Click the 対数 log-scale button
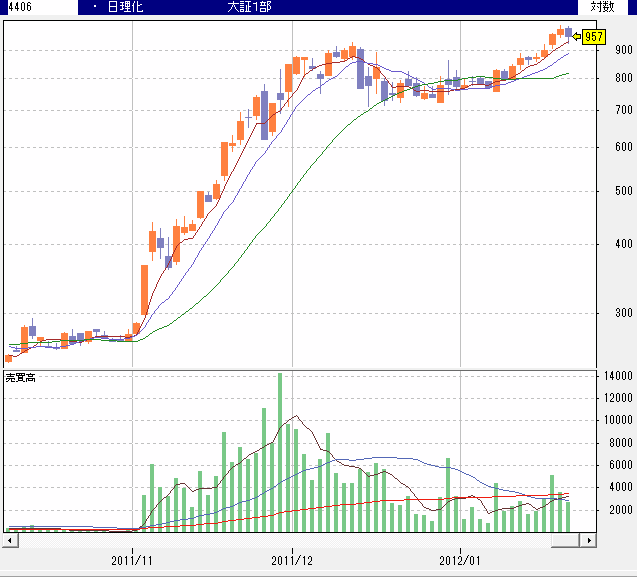The image size is (637, 577). [602, 7]
